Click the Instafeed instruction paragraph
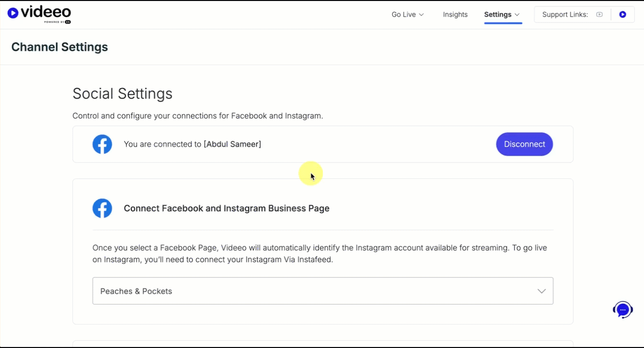The width and height of the screenshot is (644, 348). point(320,254)
